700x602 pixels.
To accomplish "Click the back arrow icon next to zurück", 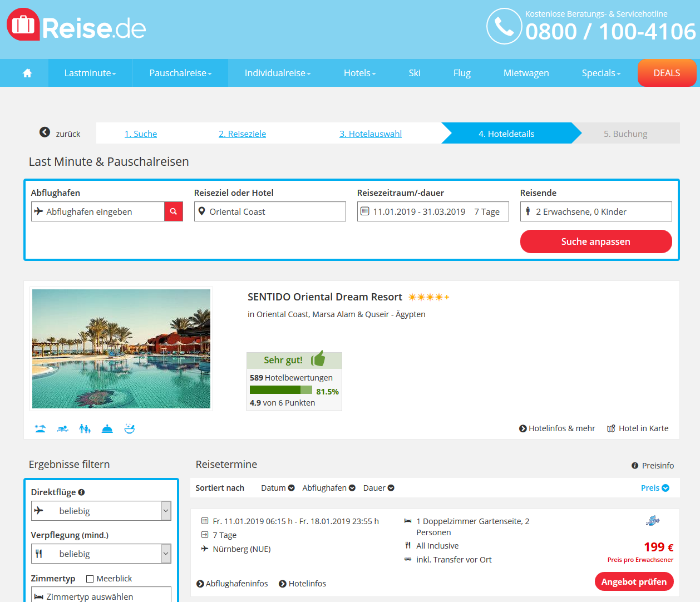I will click(x=45, y=132).
